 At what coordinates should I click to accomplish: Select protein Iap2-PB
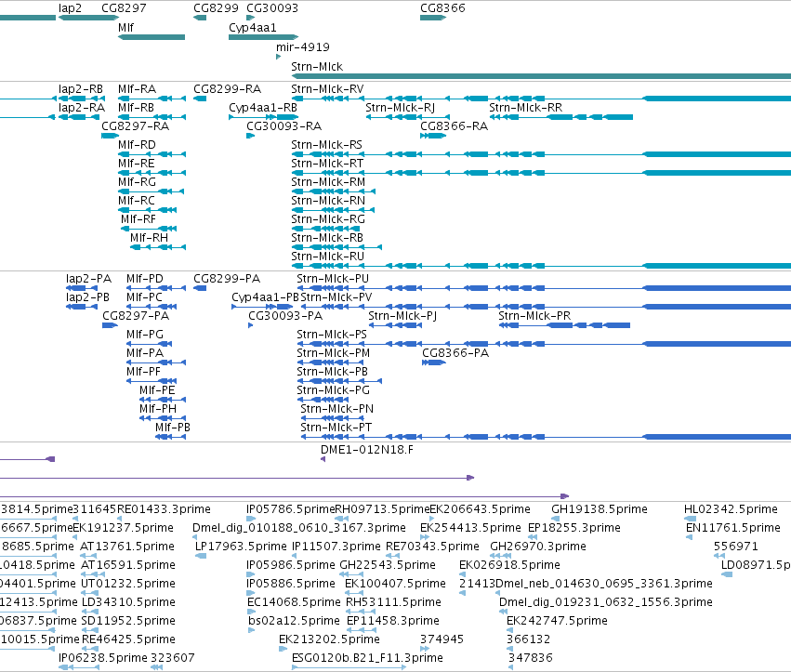click(x=87, y=297)
